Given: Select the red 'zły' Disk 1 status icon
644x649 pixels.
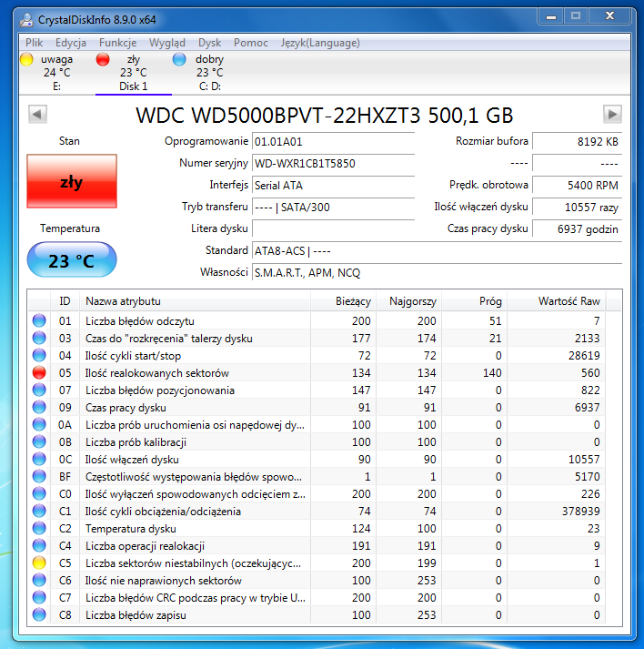Looking at the screenshot, I should pyautogui.click(x=103, y=59).
